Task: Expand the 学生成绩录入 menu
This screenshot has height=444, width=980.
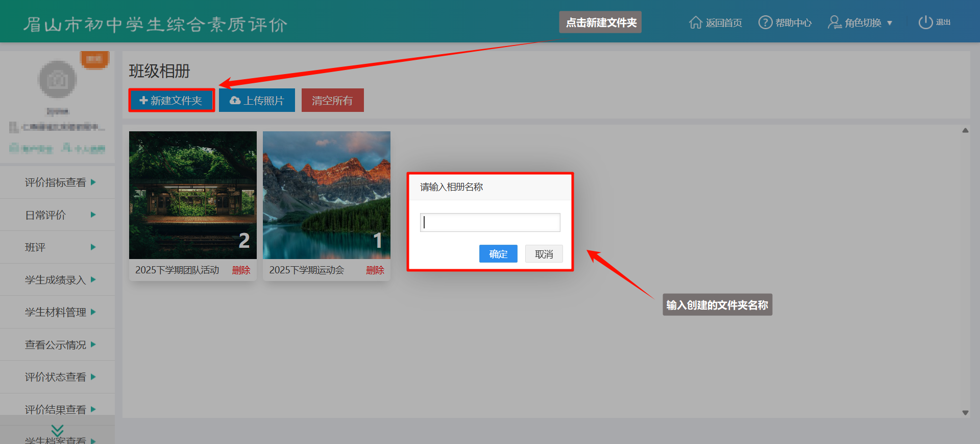Action: [58, 279]
